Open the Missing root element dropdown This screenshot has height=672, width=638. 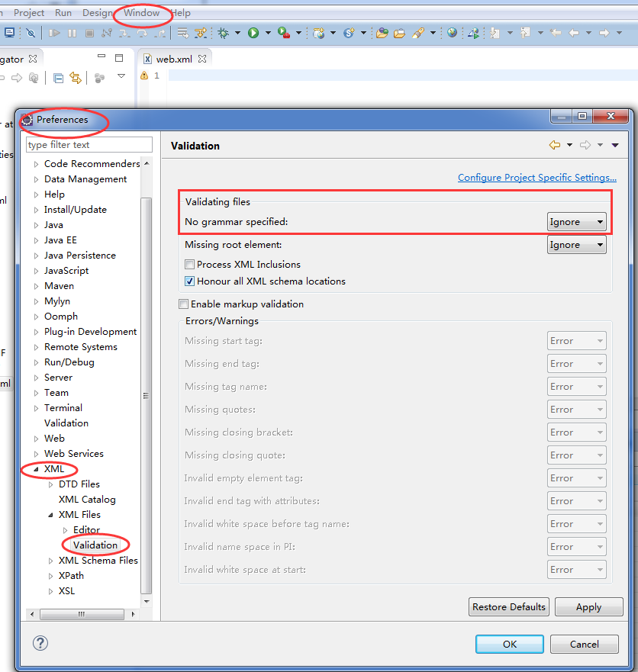coord(577,245)
